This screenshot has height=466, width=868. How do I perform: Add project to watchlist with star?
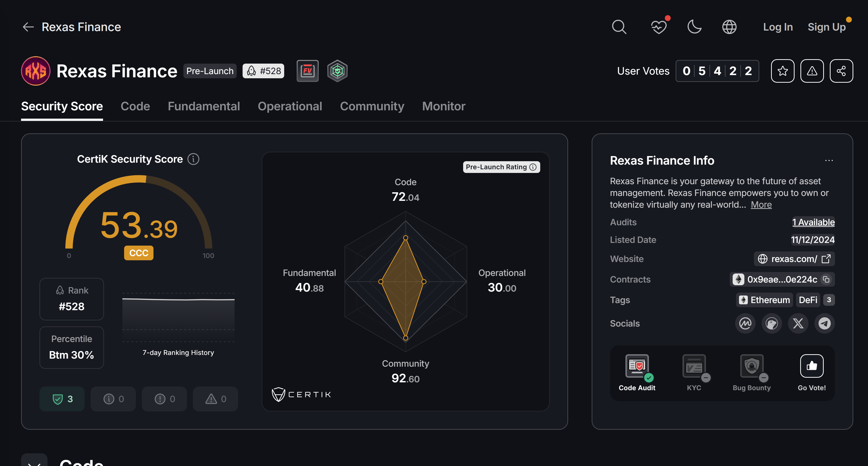point(782,71)
